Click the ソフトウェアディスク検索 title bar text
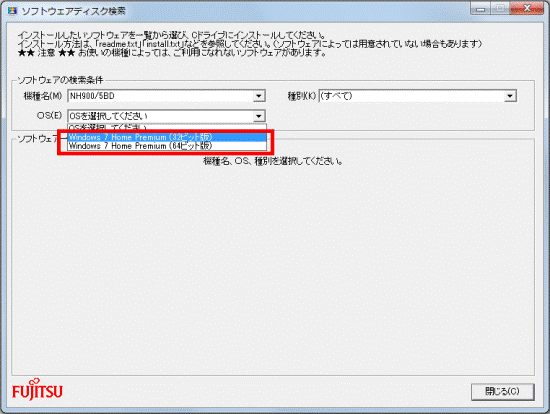The width and height of the screenshot is (550, 414). point(73,11)
